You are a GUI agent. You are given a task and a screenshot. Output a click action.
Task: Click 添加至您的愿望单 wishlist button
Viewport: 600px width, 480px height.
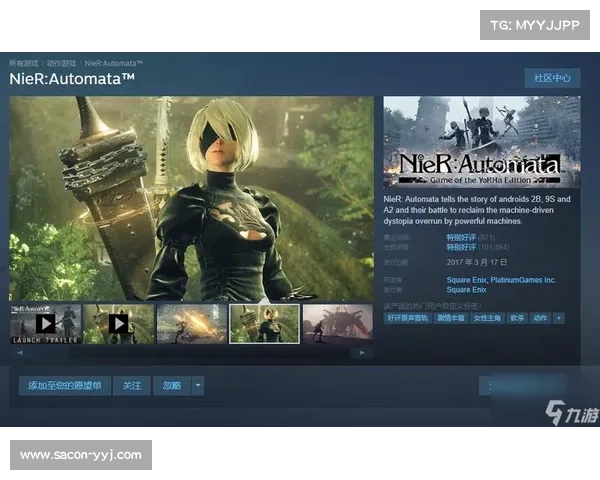tap(64, 385)
